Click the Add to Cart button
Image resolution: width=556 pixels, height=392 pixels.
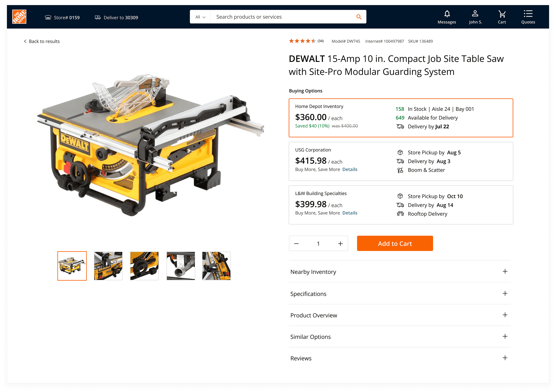pos(395,244)
